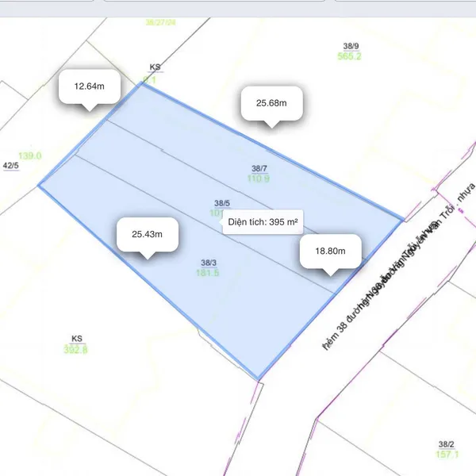Select the 25.43m edge measurement label
The height and width of the screenshot is (476, 476).
point(146,234)
